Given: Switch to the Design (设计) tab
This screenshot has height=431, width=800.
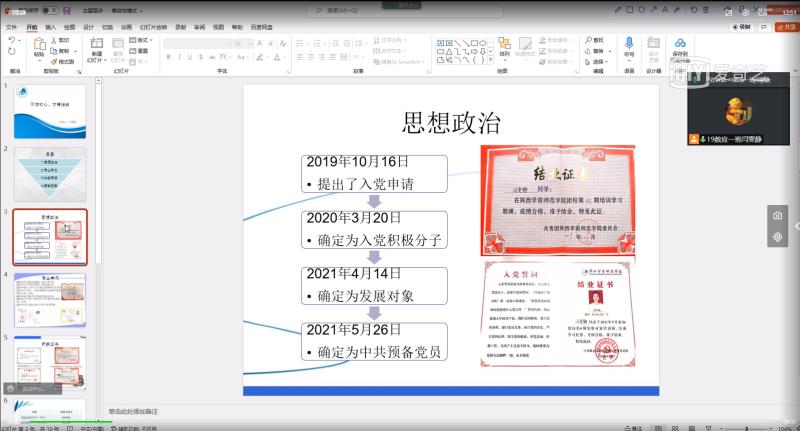Looking at the screenshot, I should pos(88,27).
